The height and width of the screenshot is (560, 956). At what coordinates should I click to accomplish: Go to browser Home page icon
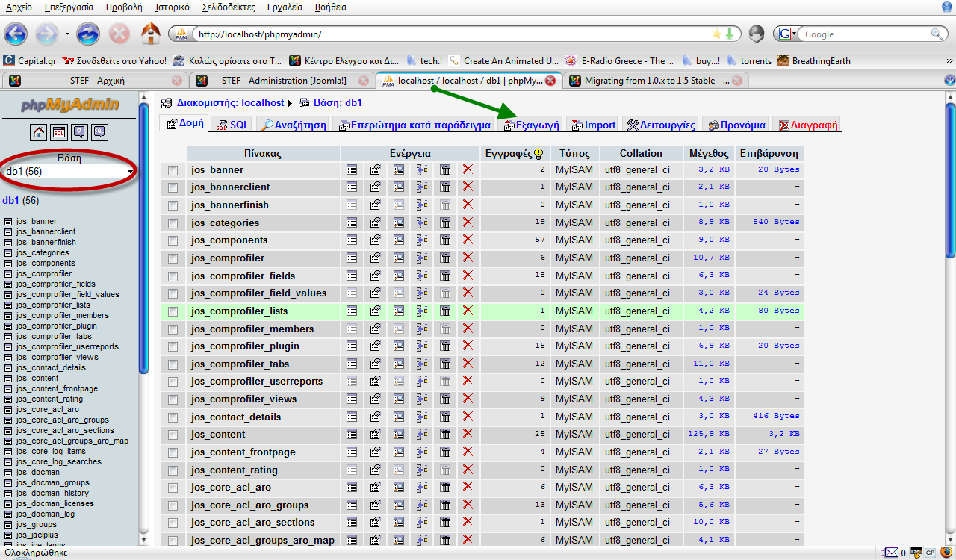pos(151,34)
